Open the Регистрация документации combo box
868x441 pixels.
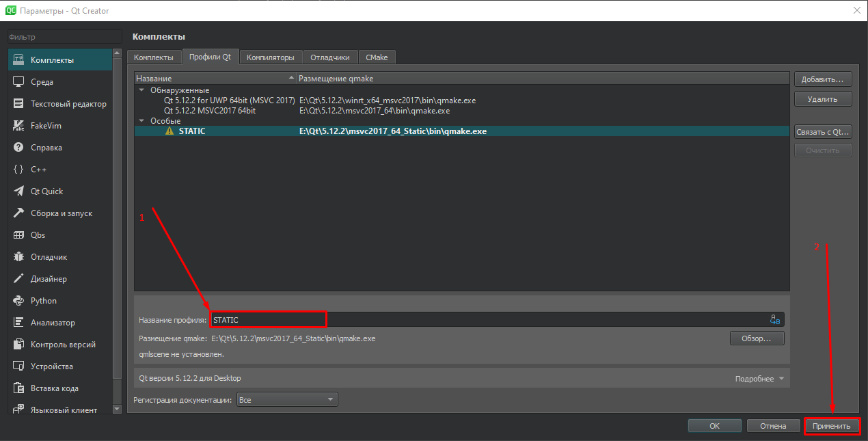coord(287,399)
